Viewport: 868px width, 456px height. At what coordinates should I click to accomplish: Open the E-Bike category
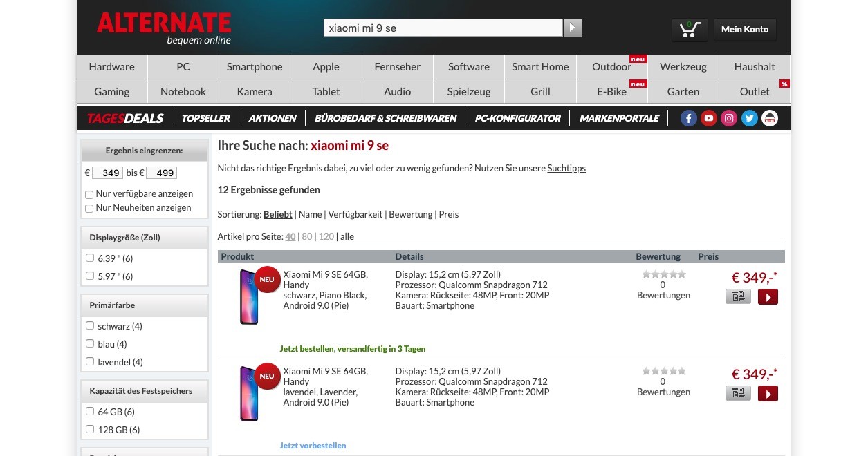[612, 91]
